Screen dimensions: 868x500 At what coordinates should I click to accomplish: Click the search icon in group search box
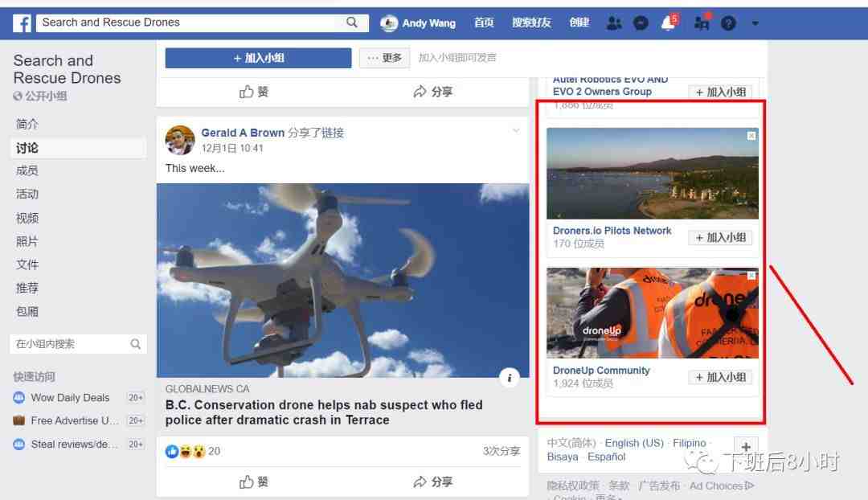click(135, 344)
